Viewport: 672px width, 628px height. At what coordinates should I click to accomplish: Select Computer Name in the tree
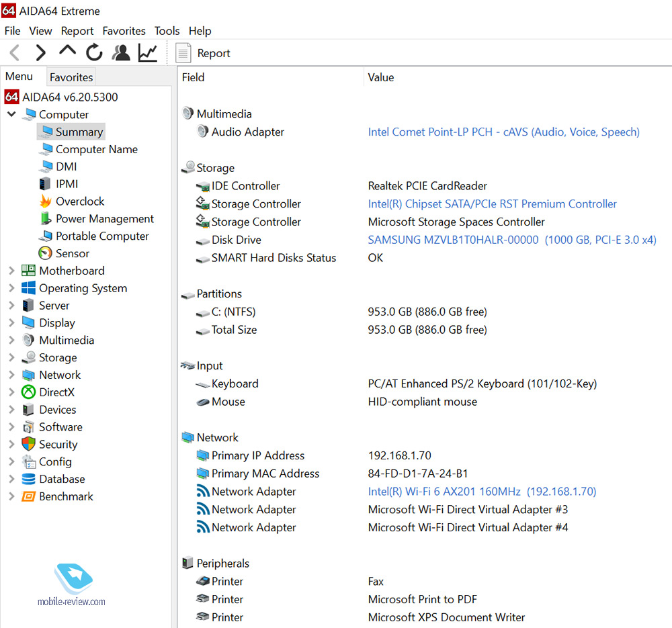click(x=88, y=149)
